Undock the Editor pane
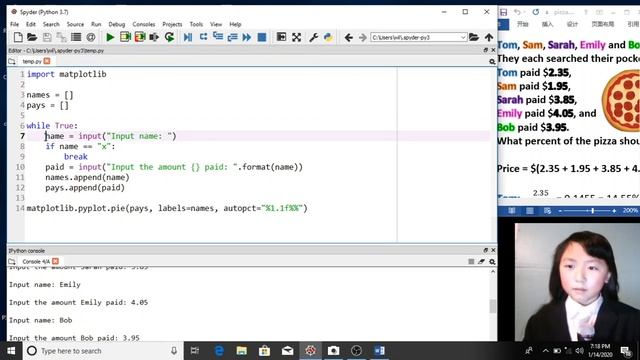The image size is (640, 360). point(485,50)
